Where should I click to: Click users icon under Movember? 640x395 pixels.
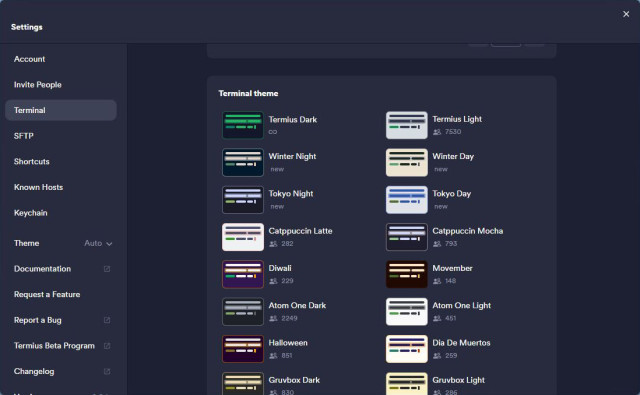(437, 281)
